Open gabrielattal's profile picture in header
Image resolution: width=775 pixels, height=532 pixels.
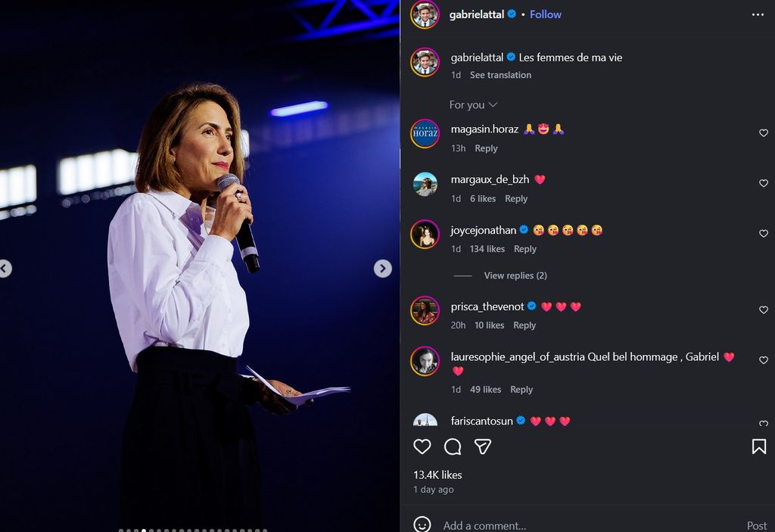(x=425, y=14)
